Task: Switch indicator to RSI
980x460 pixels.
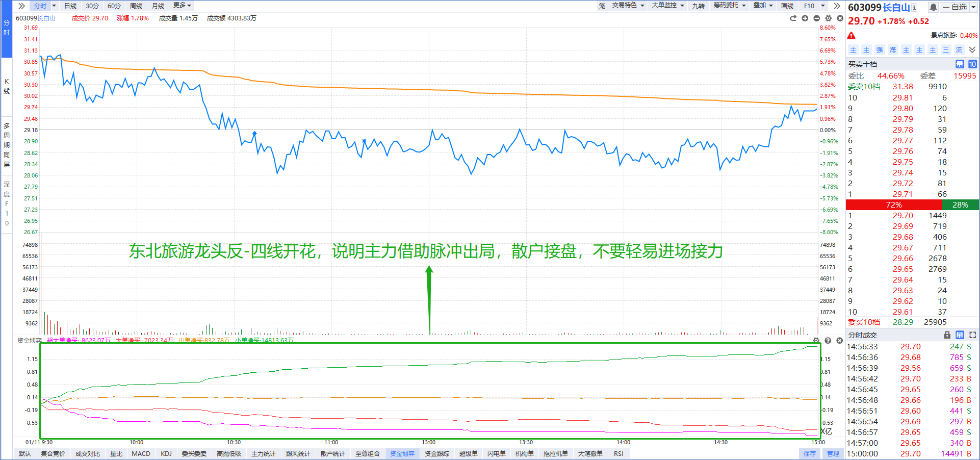Action: [618, 454]
